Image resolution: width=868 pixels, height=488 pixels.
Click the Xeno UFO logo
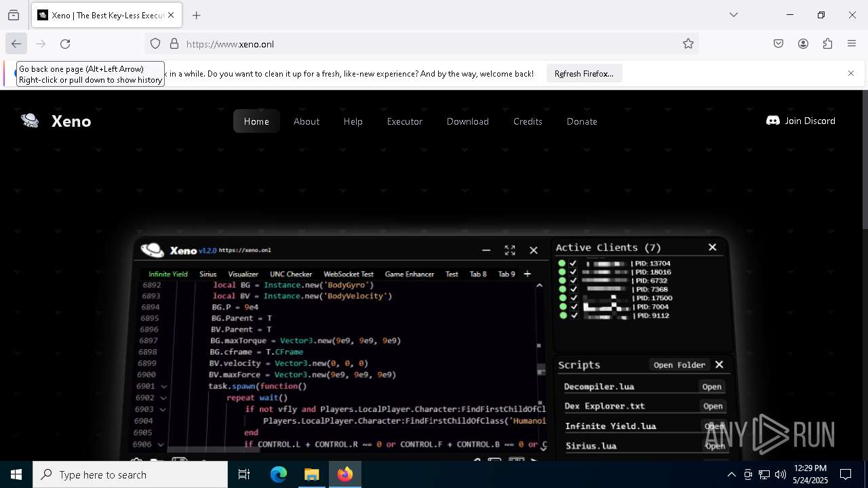[30, 121]
